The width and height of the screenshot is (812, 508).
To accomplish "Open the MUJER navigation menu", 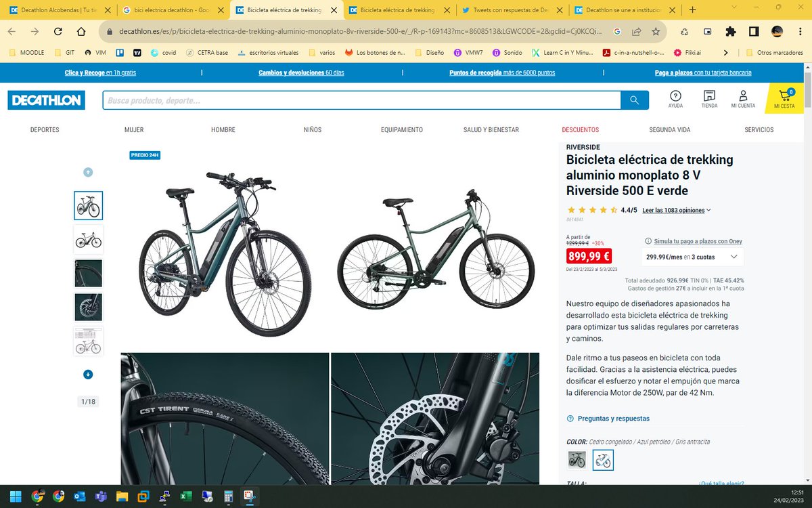I will (x=134, y=129).
